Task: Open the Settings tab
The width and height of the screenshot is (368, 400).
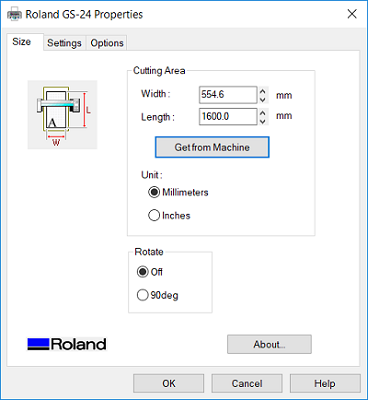Action: 64,43
